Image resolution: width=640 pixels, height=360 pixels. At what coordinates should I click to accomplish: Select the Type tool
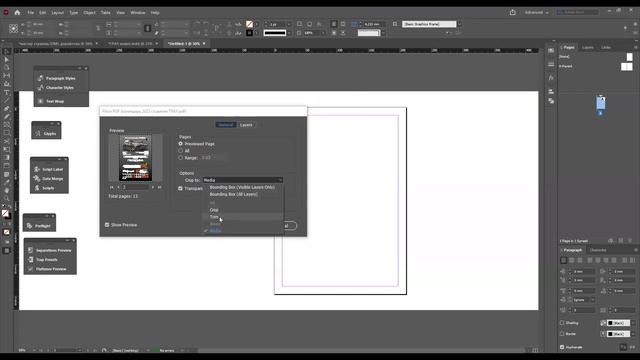7,92
